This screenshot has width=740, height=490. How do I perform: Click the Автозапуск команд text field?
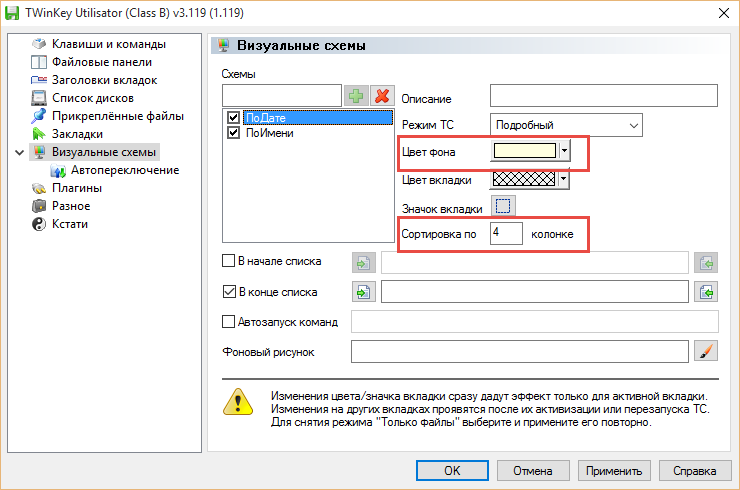[x=535, y=321]
